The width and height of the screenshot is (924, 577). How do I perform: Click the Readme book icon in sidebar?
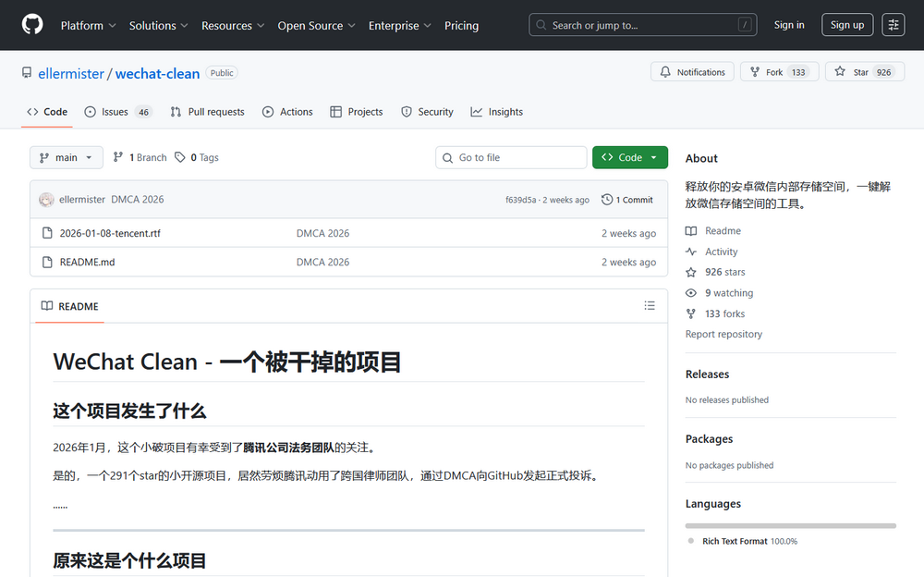689,230
